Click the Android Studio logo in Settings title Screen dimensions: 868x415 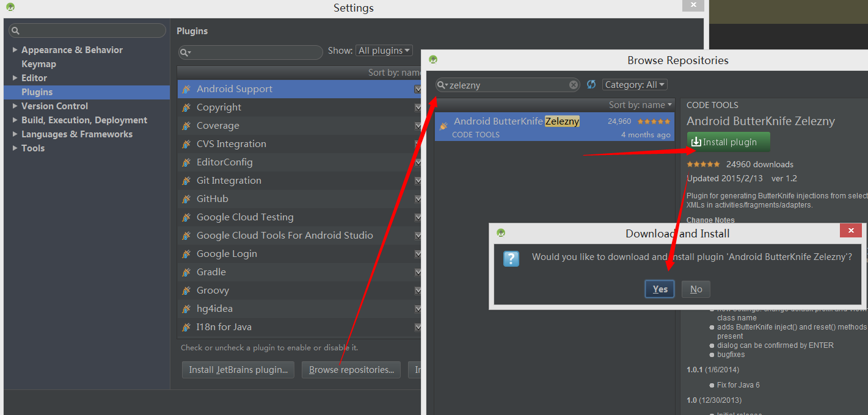[10, 7]
